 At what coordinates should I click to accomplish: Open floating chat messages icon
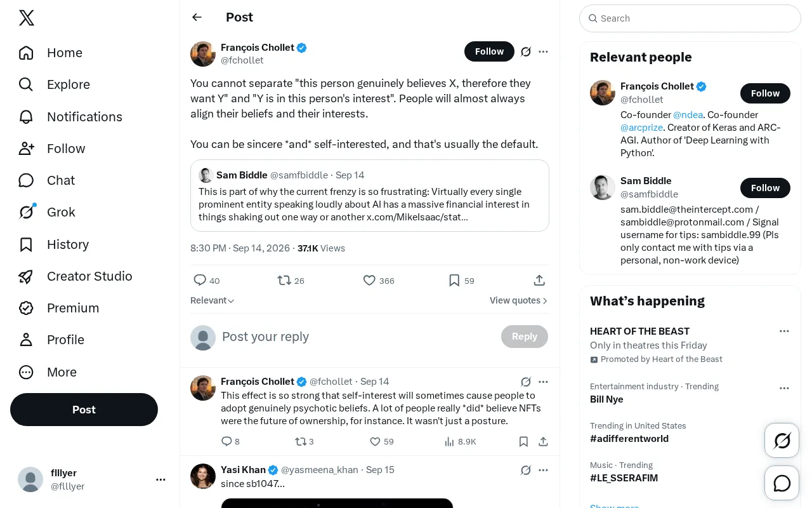click(x=782, y=483)
